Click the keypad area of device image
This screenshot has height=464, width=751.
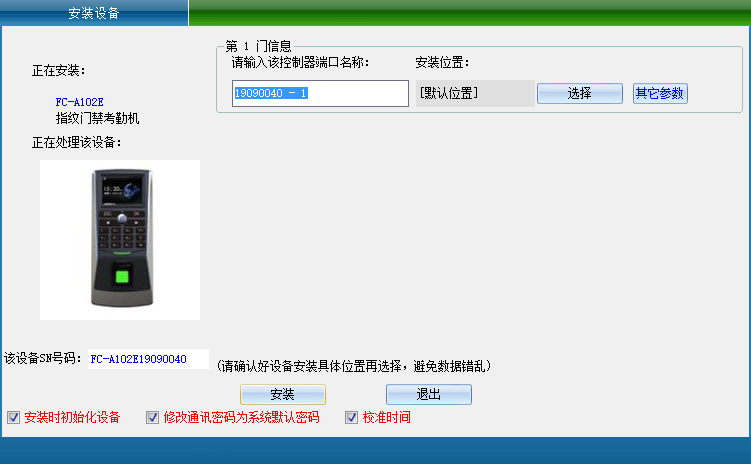[119, 235]
